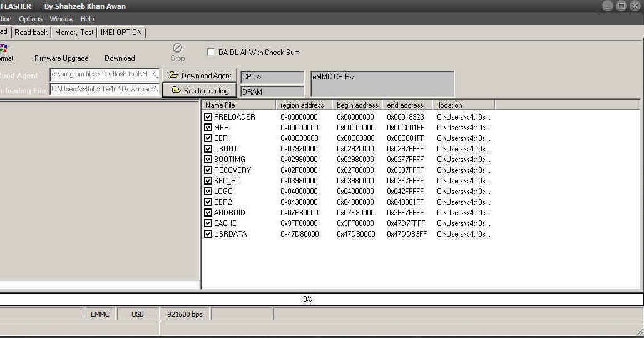This screenshot has height=338, width=644.
Task: Uncheck the USRDATA partition checkbox
Action: click(208, 234)
